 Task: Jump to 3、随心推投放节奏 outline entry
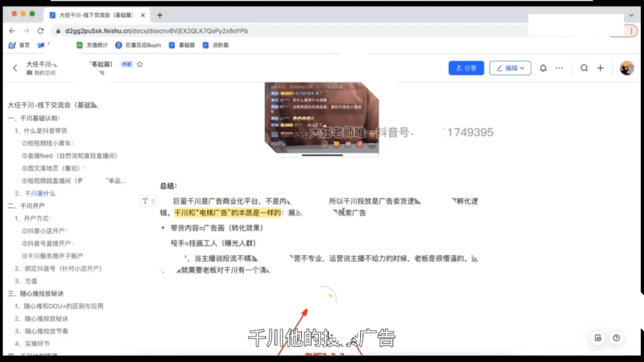click(x=42, y=331)
